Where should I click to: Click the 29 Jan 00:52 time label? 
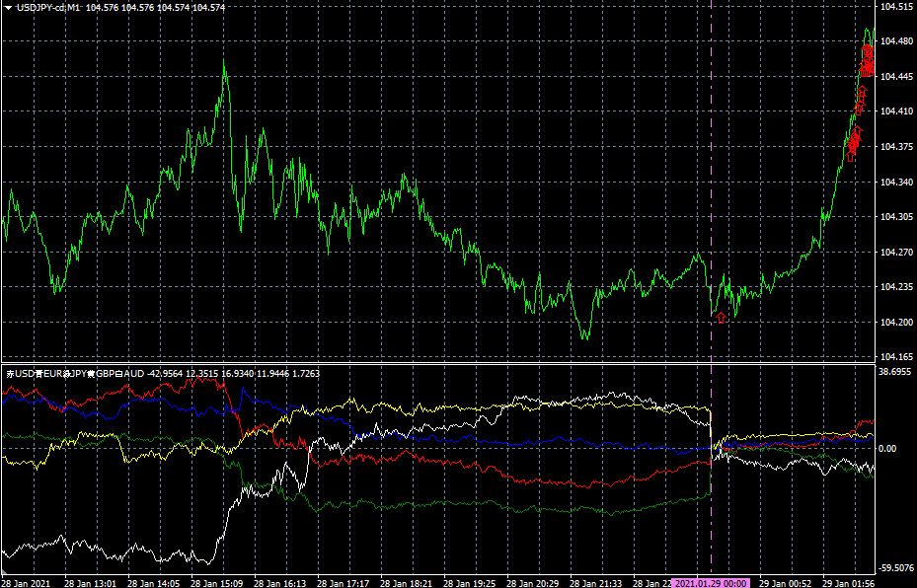tap(785, 583)
